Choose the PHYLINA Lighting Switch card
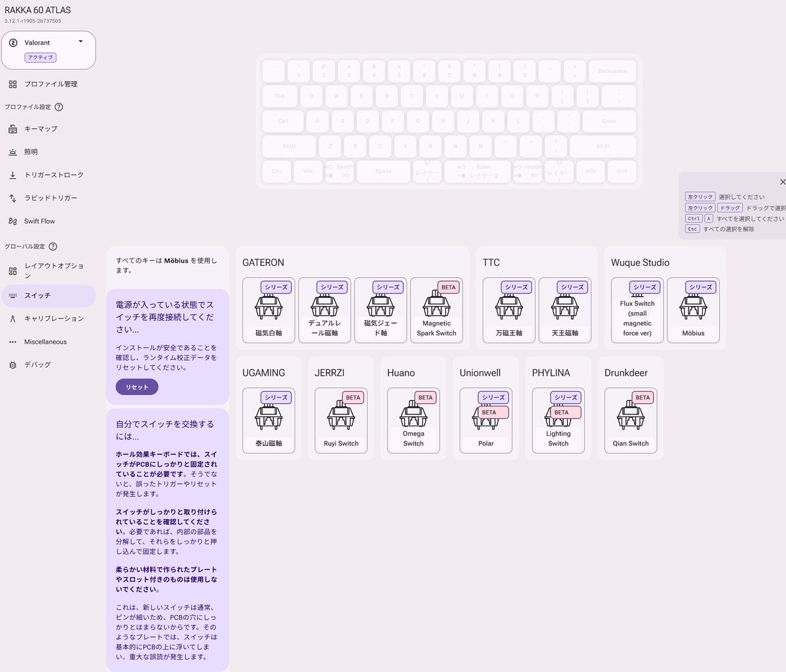The width and height of the screenshot is (786, 672). [558, 420]
